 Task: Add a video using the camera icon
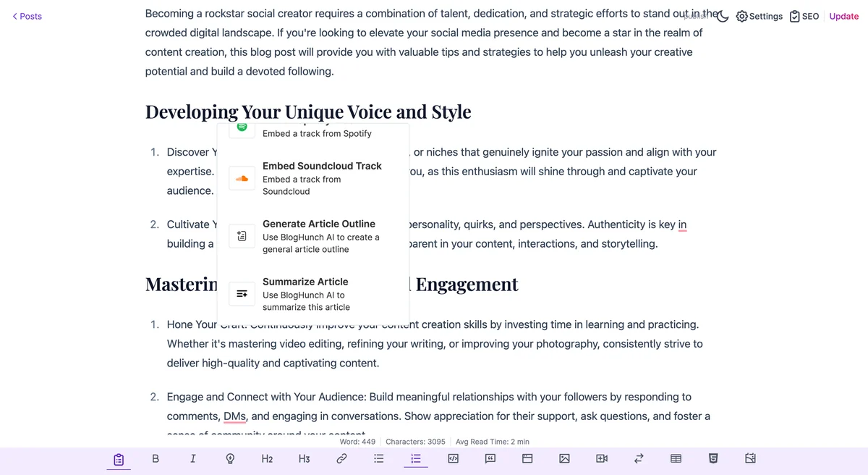pos(602,458)
